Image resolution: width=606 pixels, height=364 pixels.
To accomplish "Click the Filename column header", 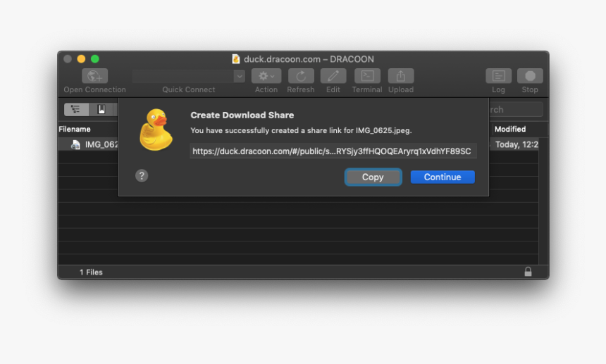I will click(75, 130).
